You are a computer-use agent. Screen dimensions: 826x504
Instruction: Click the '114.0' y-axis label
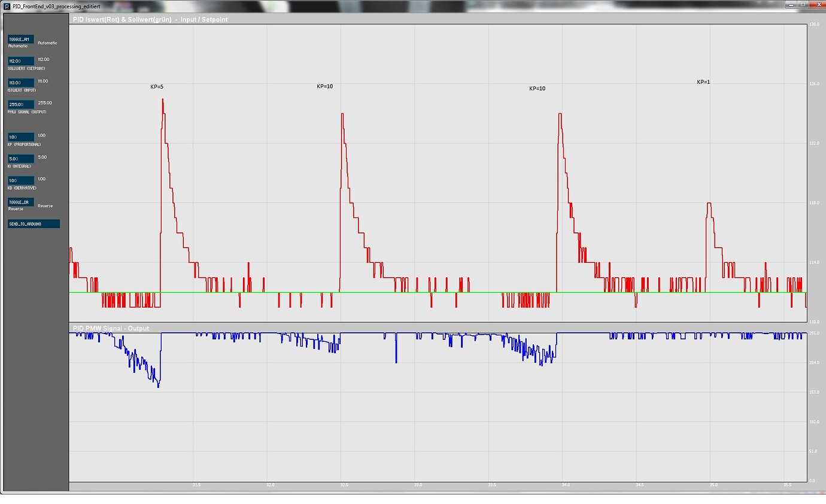813,262
